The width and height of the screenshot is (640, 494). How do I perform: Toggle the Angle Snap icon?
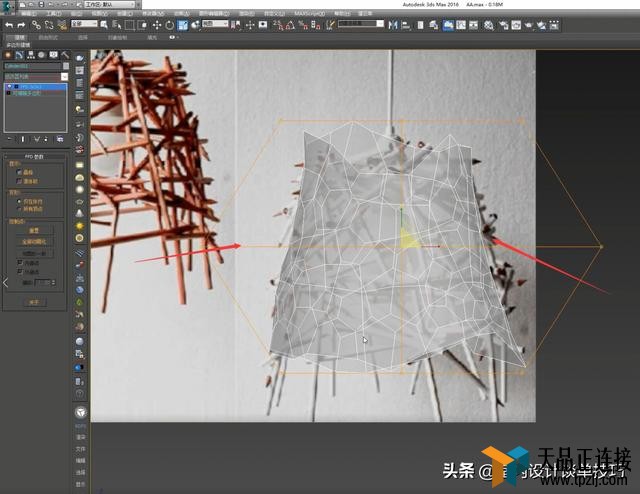tap(290, 25)
